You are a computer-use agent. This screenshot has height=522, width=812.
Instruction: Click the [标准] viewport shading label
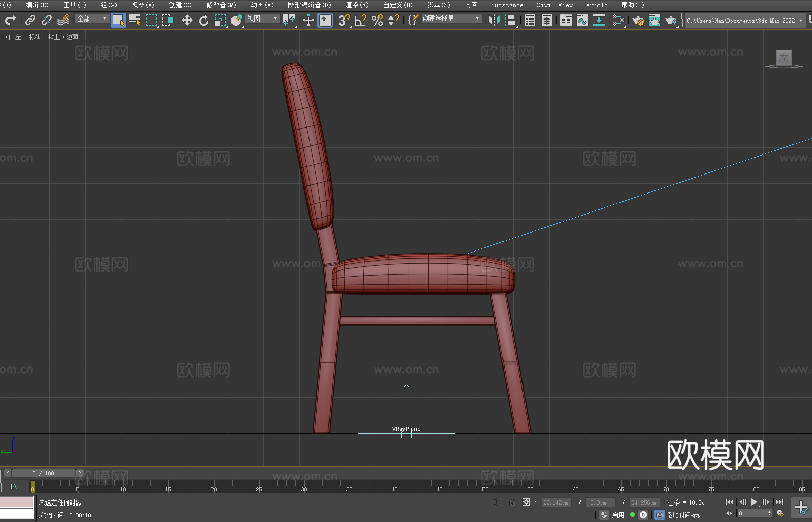35,37
